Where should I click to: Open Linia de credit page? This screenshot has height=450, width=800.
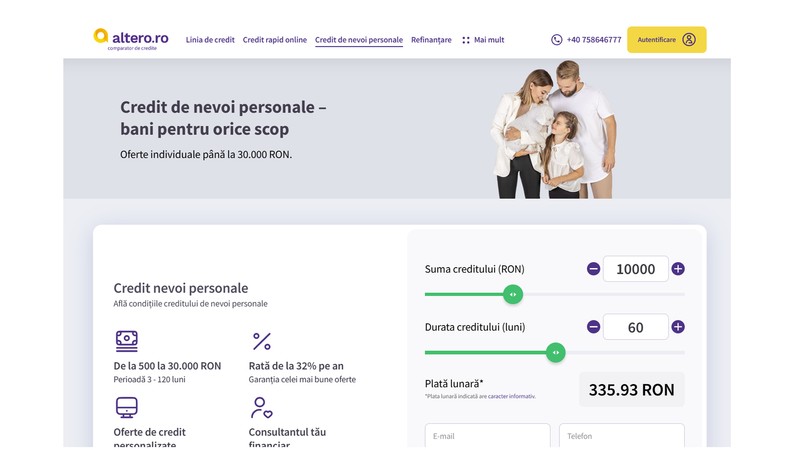click(x=210, y=40)
